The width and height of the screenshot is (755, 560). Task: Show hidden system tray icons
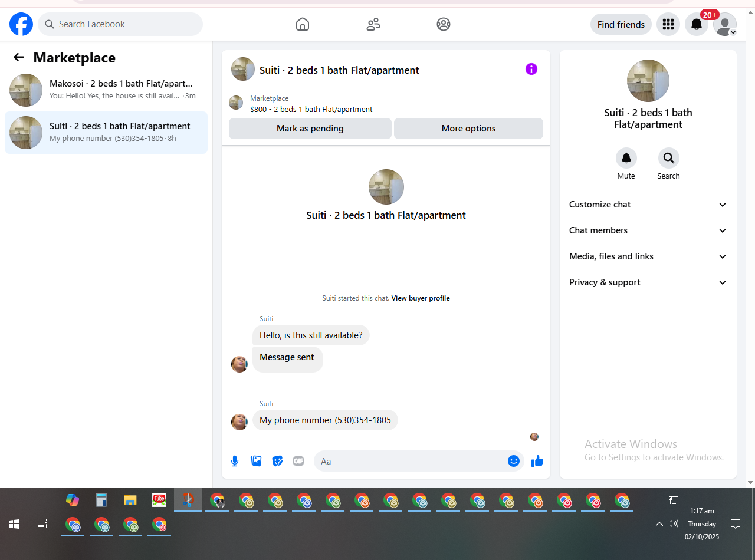659,524
